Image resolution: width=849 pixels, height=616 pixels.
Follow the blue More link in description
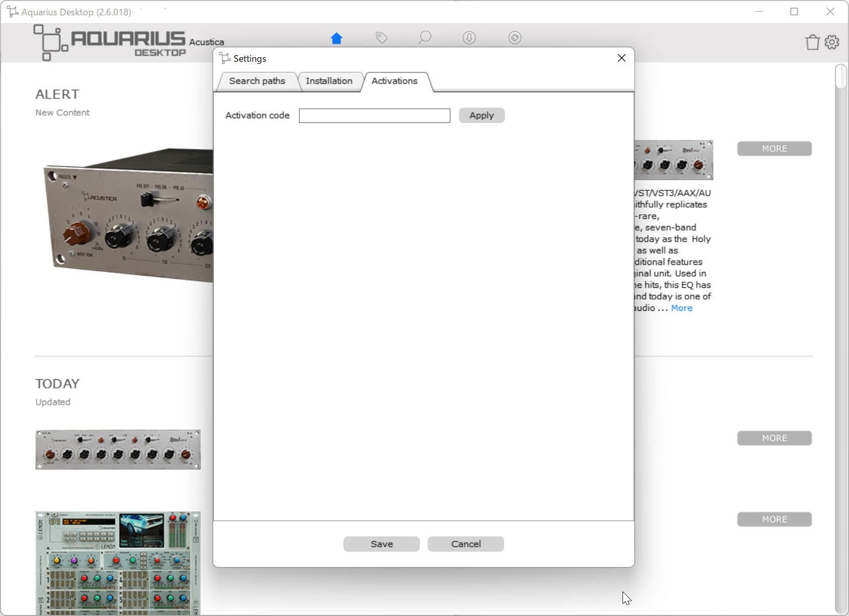[x=682, y=308]
